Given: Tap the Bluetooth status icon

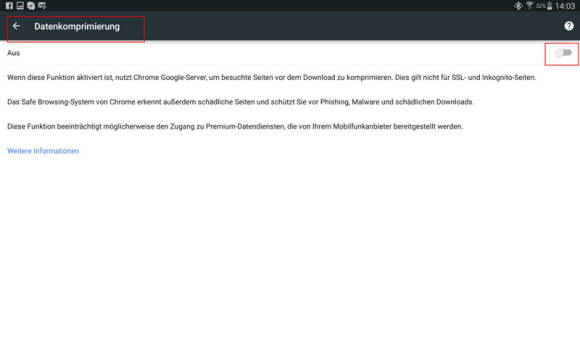Looking at the screenshot, I should [518, 6].
